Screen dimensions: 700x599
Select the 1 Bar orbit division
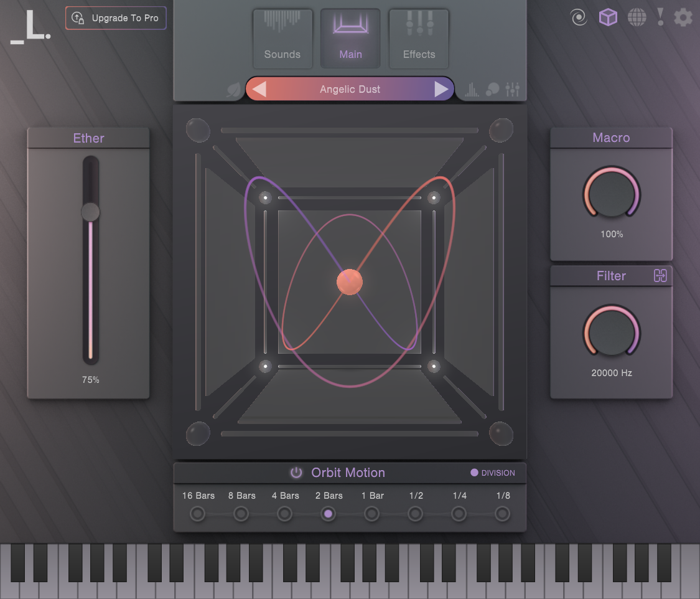[x=372, y=514]
